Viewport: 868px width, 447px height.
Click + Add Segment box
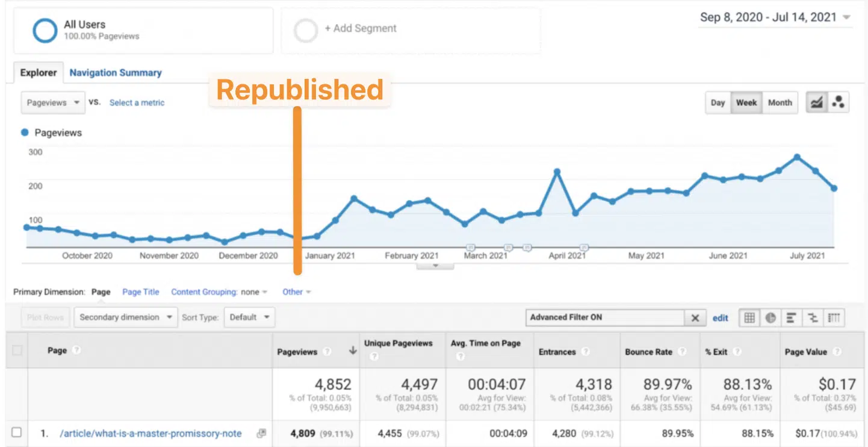[x=411, y=30]
